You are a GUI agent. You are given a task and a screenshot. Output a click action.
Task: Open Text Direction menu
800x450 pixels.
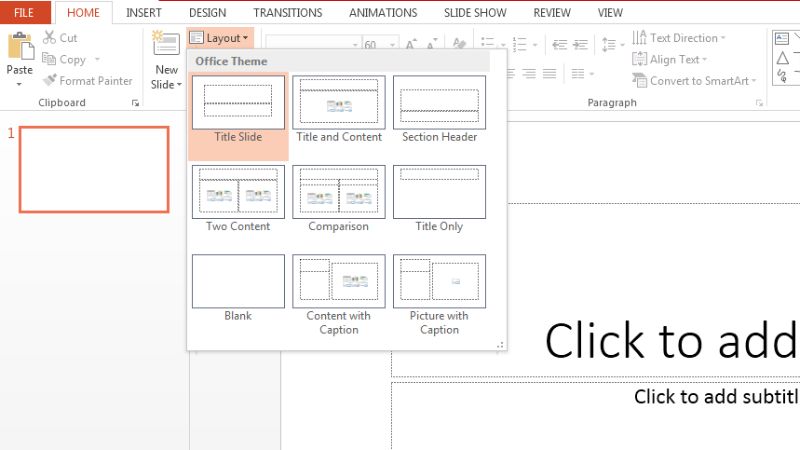[679, 38]
